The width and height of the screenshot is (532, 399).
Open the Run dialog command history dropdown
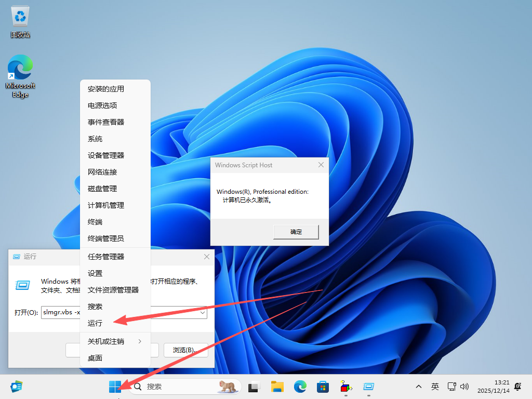tap(202, 313)
